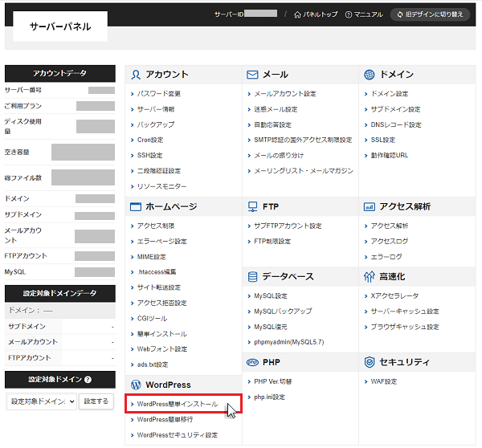Screen dimensions: 482x448
Task: Click the Mail section envelope icon
Action: (x=252, y=75)
